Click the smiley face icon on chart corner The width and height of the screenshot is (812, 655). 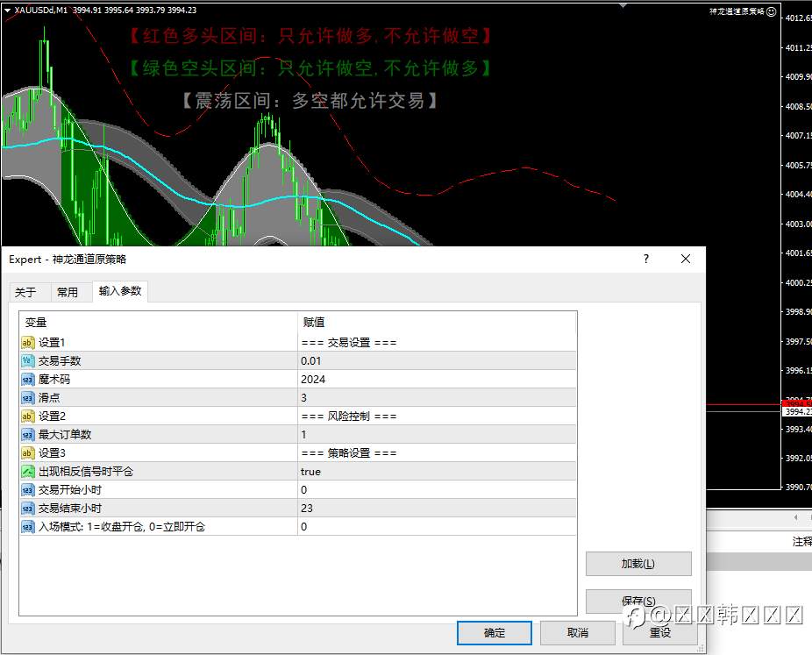(771, 11)
